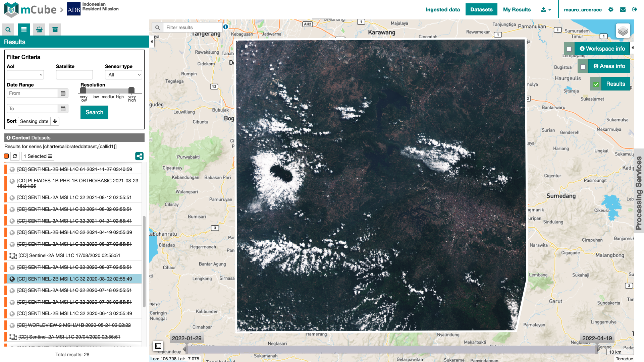Open the Sensor type dropdown showing All
The width and height of the screenshot is (644, 362).
click(x=123, y=75)
